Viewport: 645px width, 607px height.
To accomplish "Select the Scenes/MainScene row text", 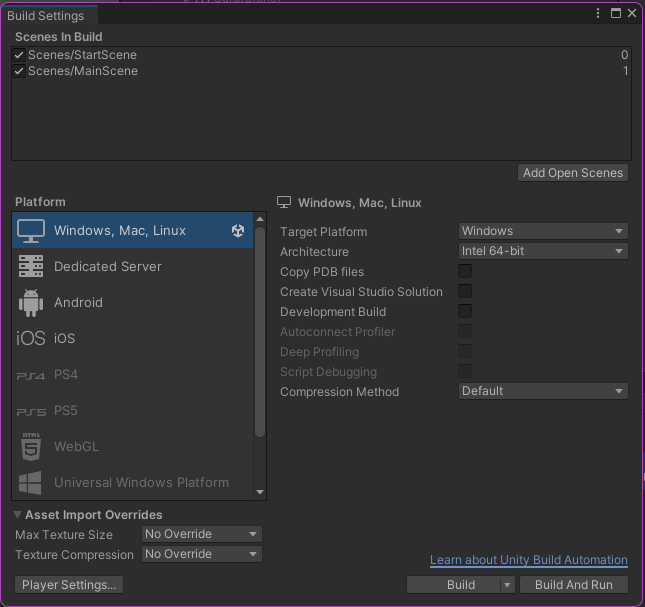I will pyautogui.click(x=83, y=71).
